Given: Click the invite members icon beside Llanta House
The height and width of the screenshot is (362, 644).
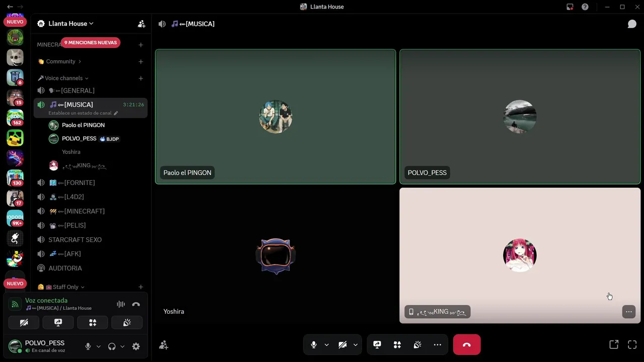Looking at the screenshot, I should point(141,24).
